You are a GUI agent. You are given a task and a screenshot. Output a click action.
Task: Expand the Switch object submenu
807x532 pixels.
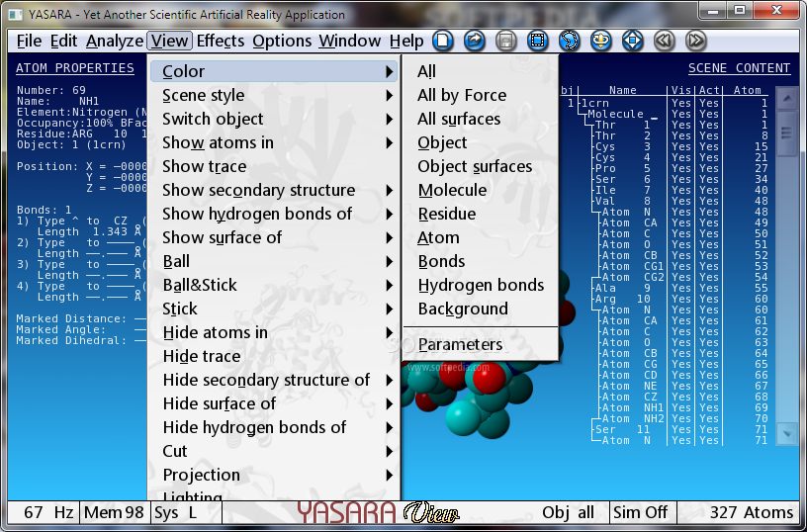point(274,119)
